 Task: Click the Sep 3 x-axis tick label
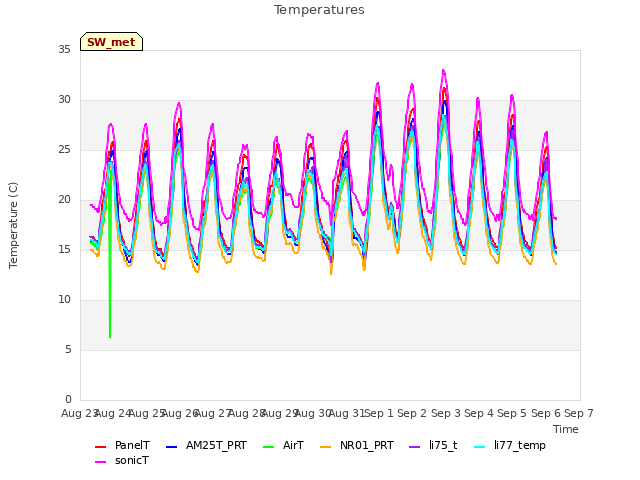tap(445, 413)
